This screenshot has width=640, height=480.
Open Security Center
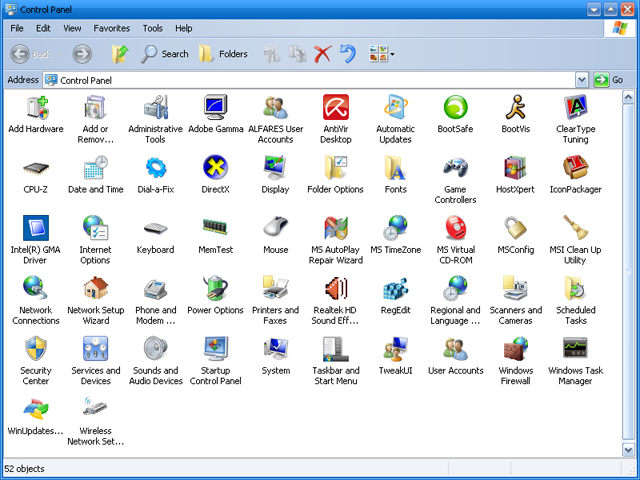point(36,361)
